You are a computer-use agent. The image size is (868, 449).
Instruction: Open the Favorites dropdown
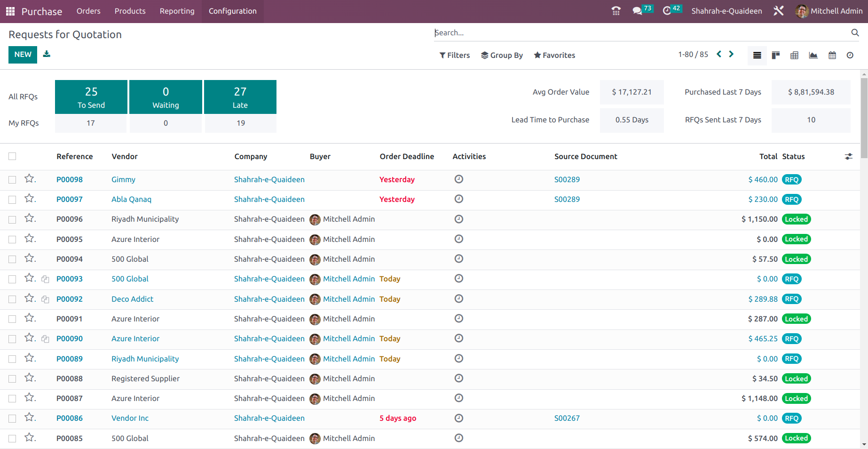554,55
